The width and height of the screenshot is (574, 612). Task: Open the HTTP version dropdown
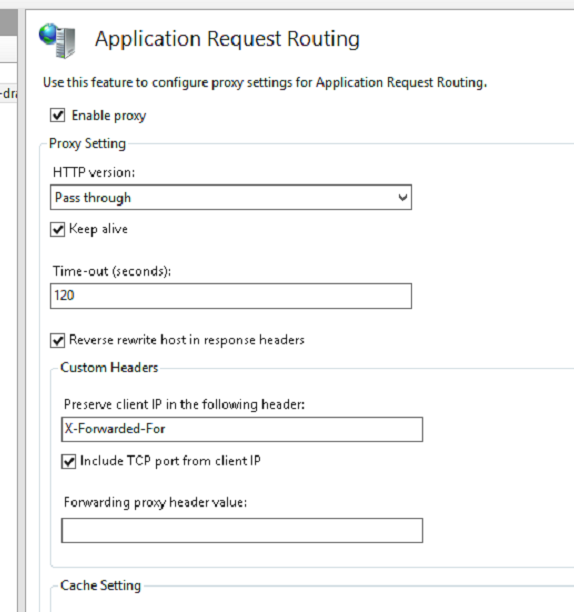[231, 197]
